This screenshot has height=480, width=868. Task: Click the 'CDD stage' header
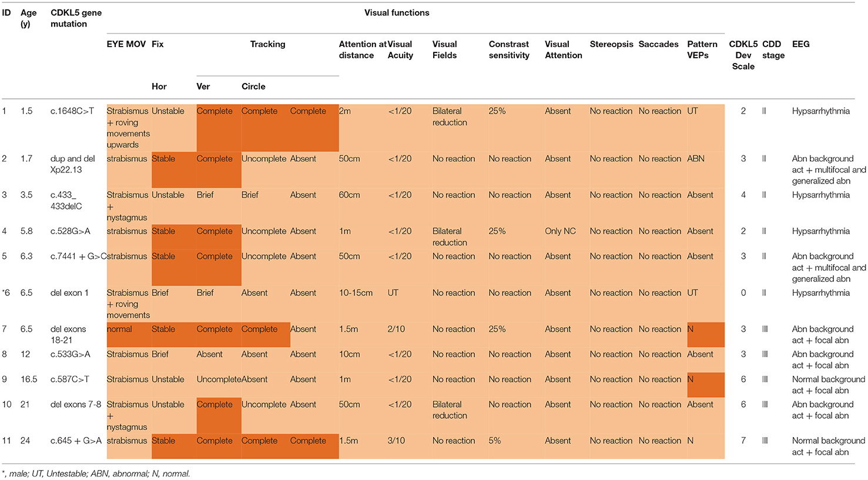pyautogui.click(x=773, y=49)
